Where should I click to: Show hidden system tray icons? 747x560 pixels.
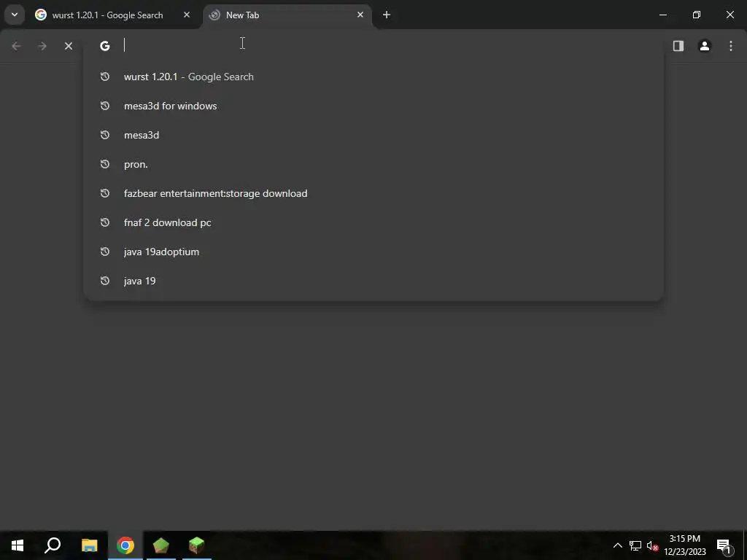click(x=617, y=545)
